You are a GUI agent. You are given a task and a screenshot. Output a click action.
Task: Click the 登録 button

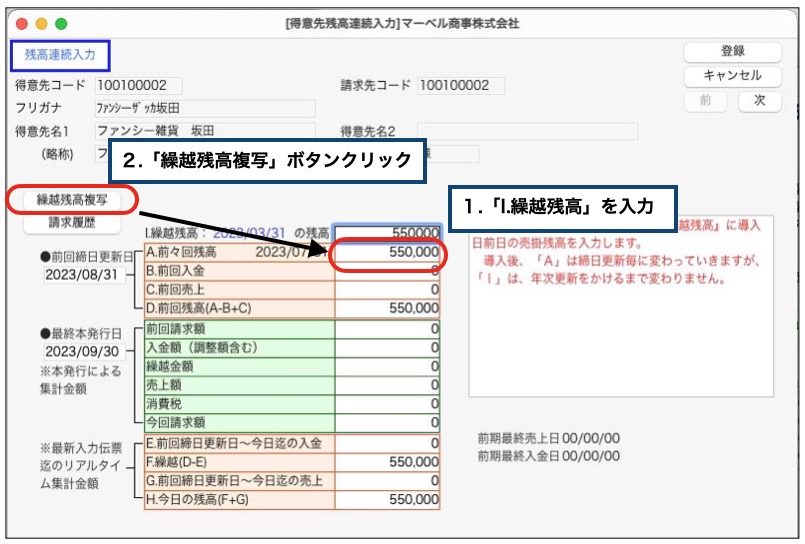coord(732,52)
